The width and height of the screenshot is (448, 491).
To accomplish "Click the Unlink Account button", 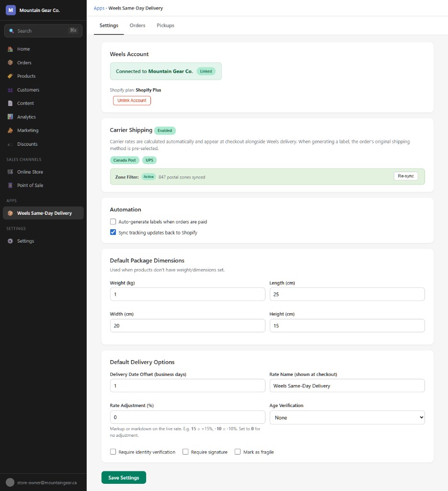I will pos(131,100).
